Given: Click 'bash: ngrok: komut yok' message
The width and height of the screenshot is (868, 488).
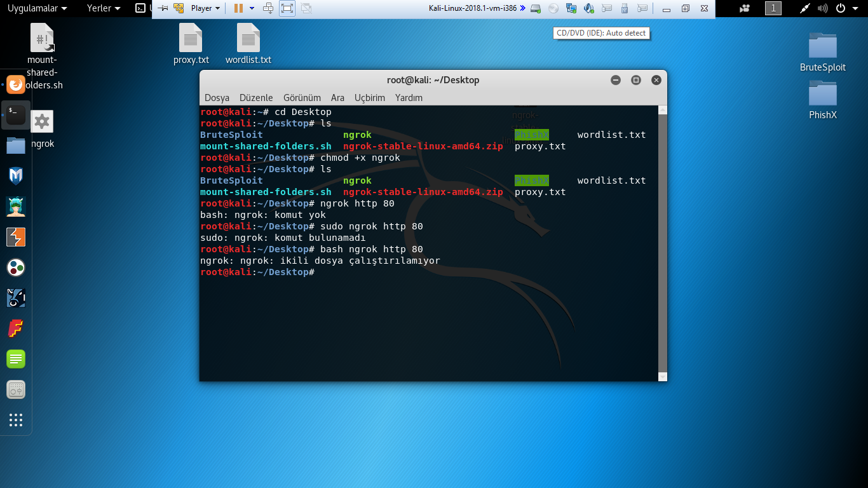Looking at the screenshot, I should click(263, 215).
